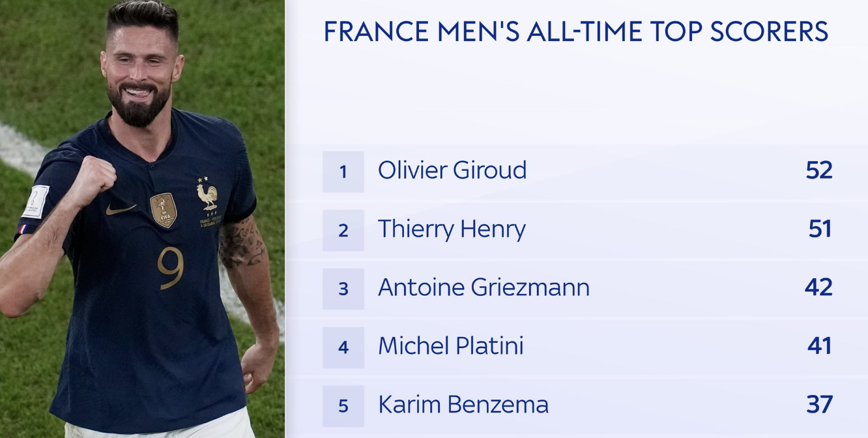Select the Michel Platini name
The height and width of the screenshot is (438, 868).
point(451,345)
